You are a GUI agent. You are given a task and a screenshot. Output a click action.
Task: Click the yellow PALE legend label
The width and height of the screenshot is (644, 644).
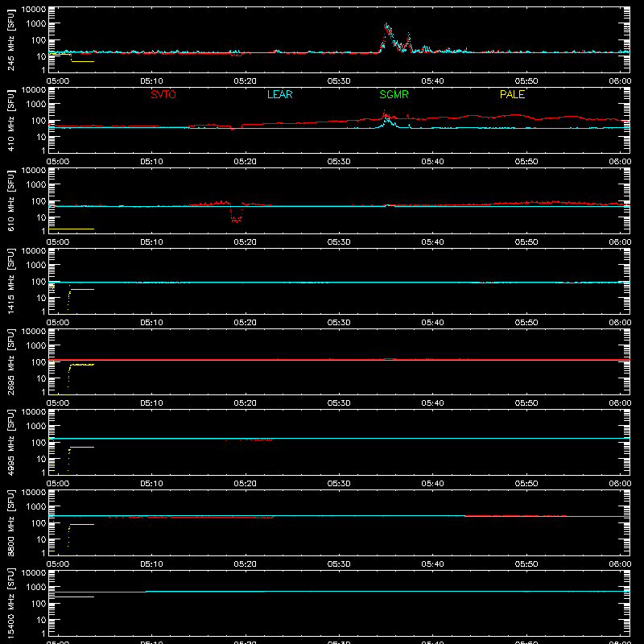coord(512,94)
